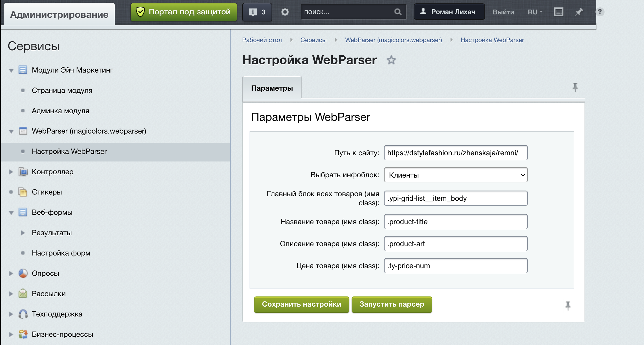644x345 pixels.
Task: Switch to the Параметры tab
Action: [272, 88]
